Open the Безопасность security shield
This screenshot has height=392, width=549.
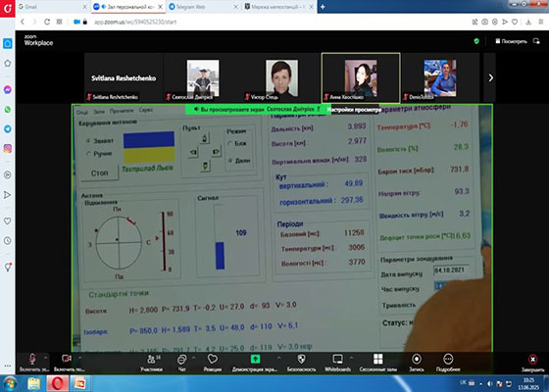click(301, 363)
